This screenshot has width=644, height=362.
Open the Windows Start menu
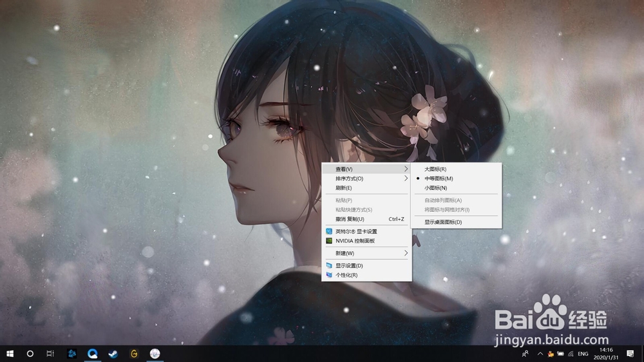[x=10, y=354]
